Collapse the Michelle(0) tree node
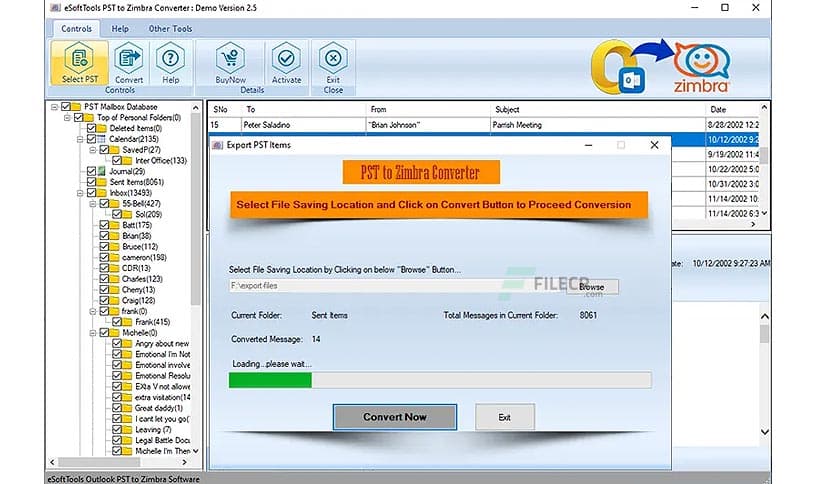 [x=93, y=333]
